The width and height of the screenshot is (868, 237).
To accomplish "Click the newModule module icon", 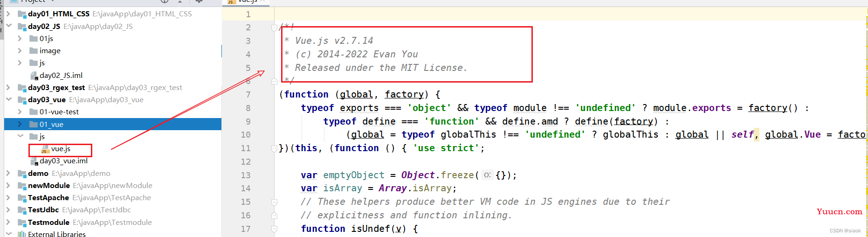I will [x=22, y=186].
